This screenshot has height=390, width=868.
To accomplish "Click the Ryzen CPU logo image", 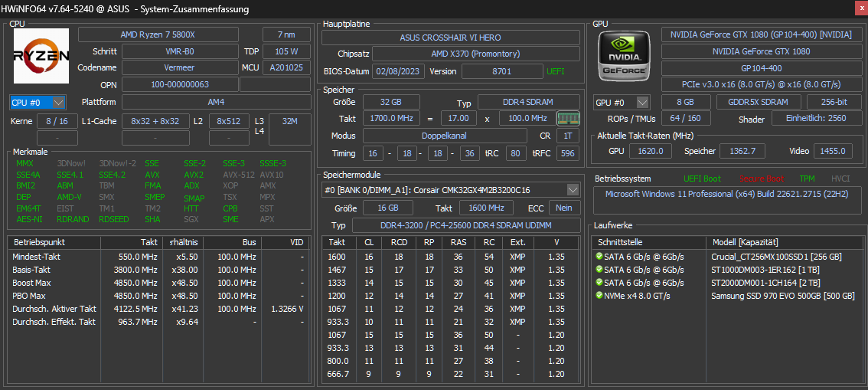I will coord(41,56).
